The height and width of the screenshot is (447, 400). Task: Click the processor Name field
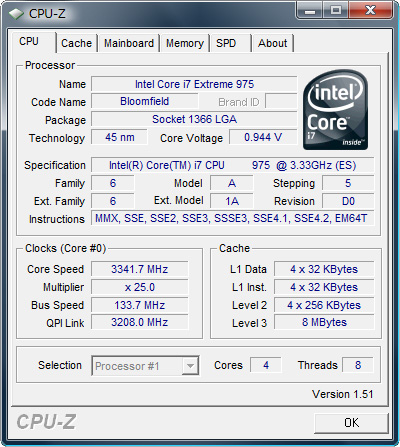click(x=194, y=84)
